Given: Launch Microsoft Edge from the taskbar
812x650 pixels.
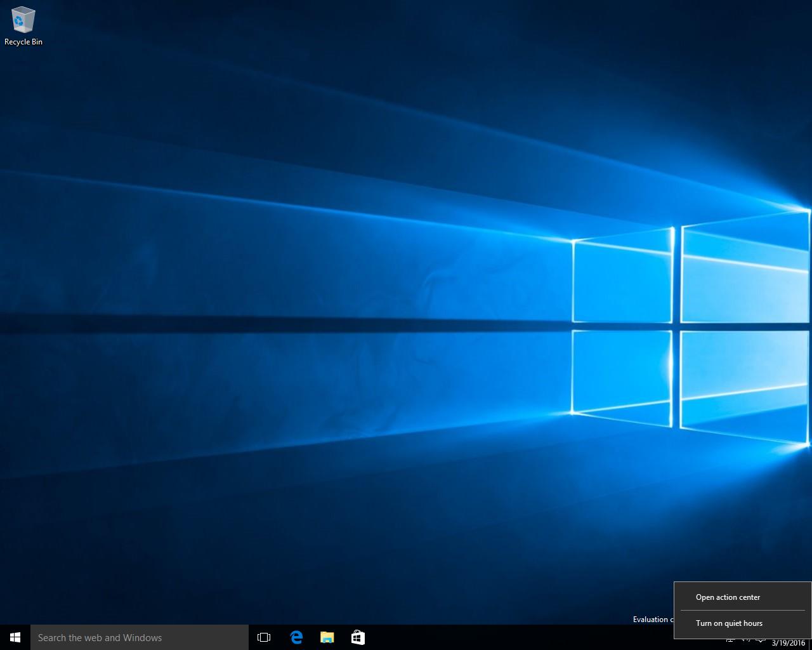Looking at the screenshot, I should pos(296,637).
